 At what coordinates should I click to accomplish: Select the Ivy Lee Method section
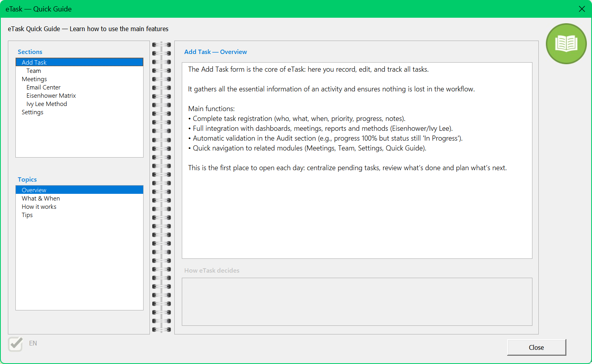[47, 104]
